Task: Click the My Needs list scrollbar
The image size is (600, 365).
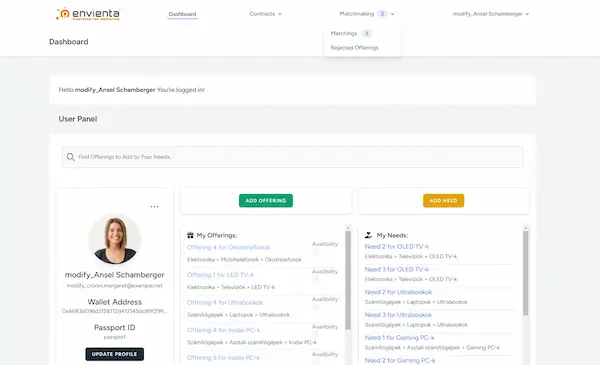Action: tap(526, 273)
